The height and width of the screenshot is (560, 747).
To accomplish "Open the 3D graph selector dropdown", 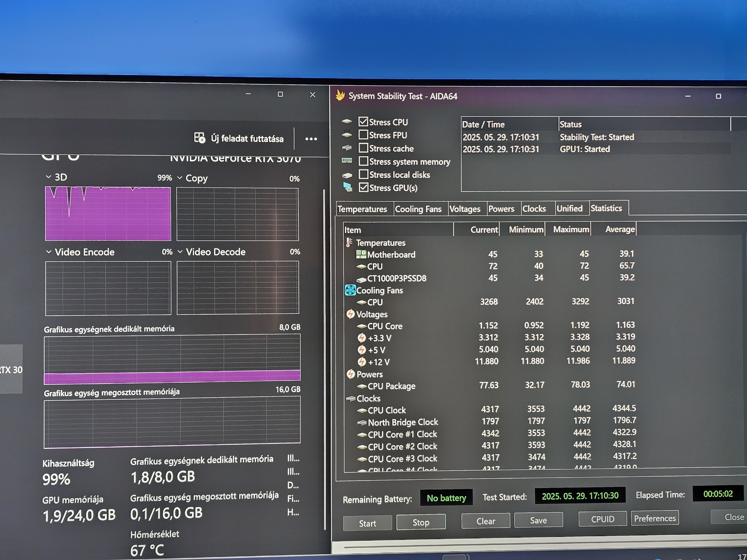I will 49,177.
